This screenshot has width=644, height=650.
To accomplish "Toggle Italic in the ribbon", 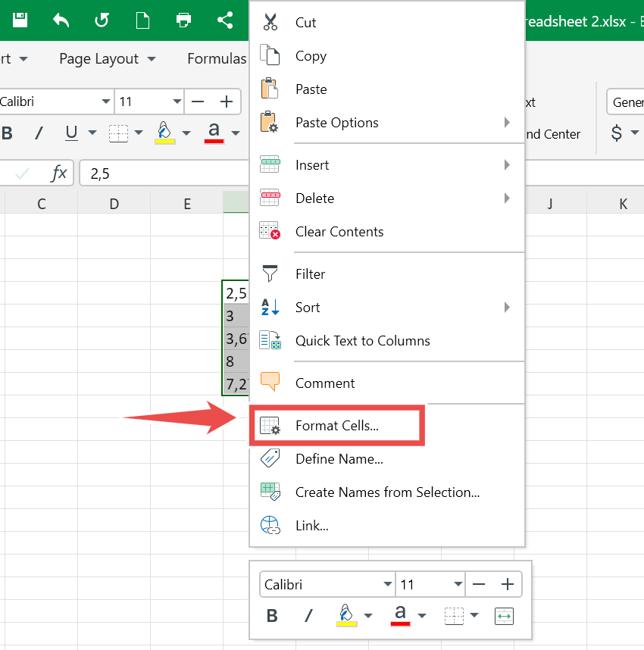I will point(39,133).
